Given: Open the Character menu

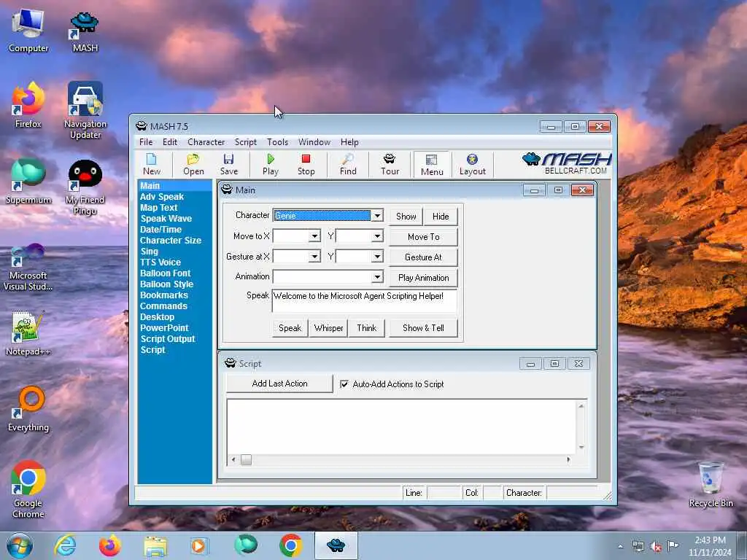Looking at the screenshot, I should [206, 142].
